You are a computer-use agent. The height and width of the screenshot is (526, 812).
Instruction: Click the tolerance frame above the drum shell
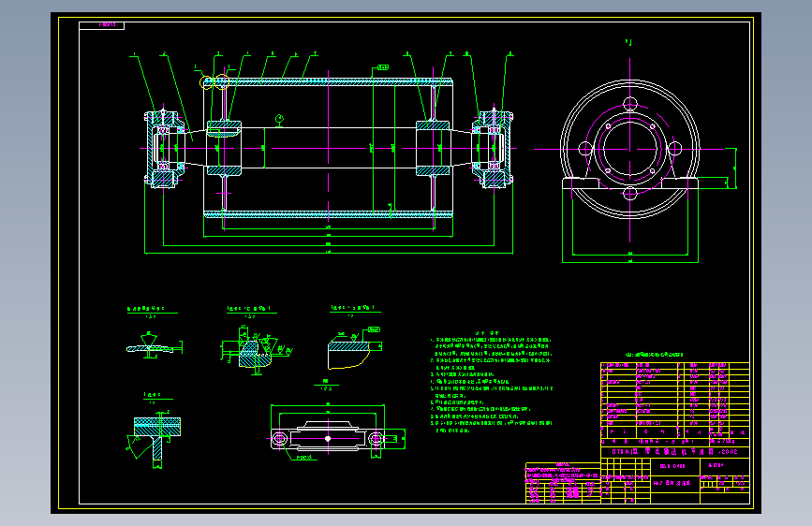pyautogui.click(x=383, y=67)
